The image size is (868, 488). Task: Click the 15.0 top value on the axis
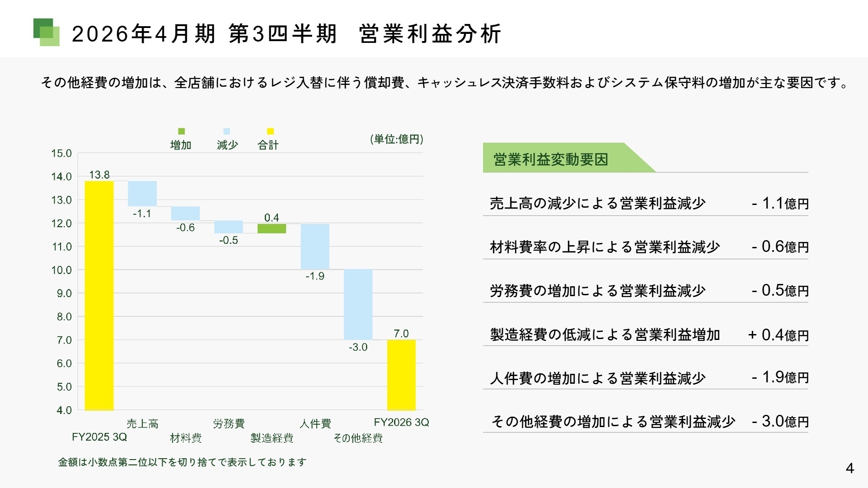[x=62, y=153]
